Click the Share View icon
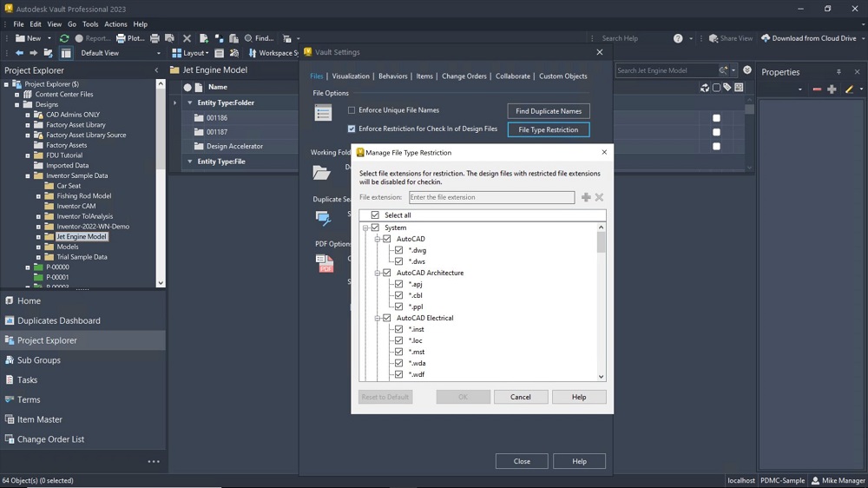Screen dimensions: 868x488 (x=713, y=38)
